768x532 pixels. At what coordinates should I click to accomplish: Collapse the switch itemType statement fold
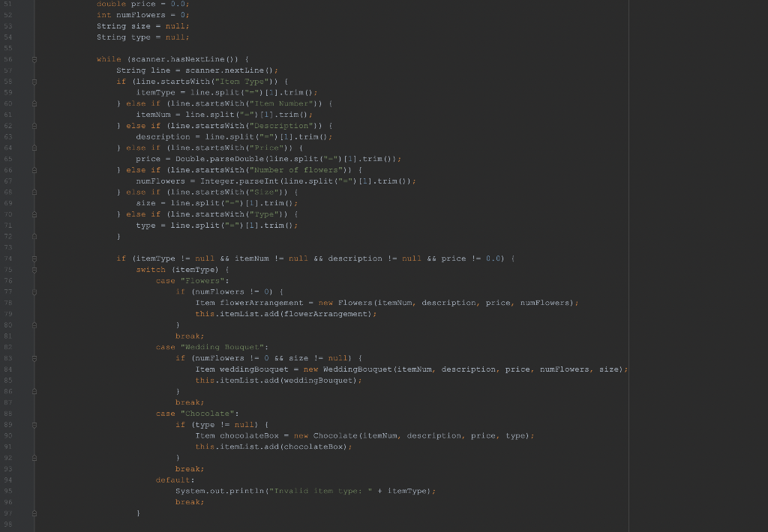tap(35, 269)
